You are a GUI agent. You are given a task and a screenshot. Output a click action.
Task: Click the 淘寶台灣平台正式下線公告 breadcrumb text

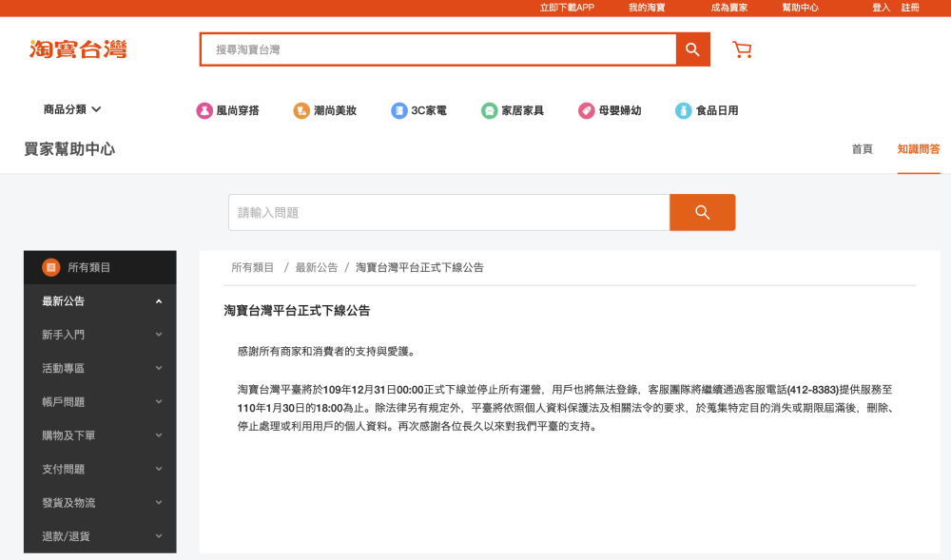419,267
